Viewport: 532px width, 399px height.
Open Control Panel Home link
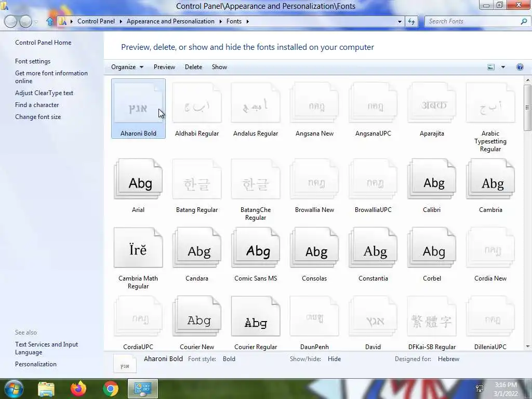tap(43, 43)
